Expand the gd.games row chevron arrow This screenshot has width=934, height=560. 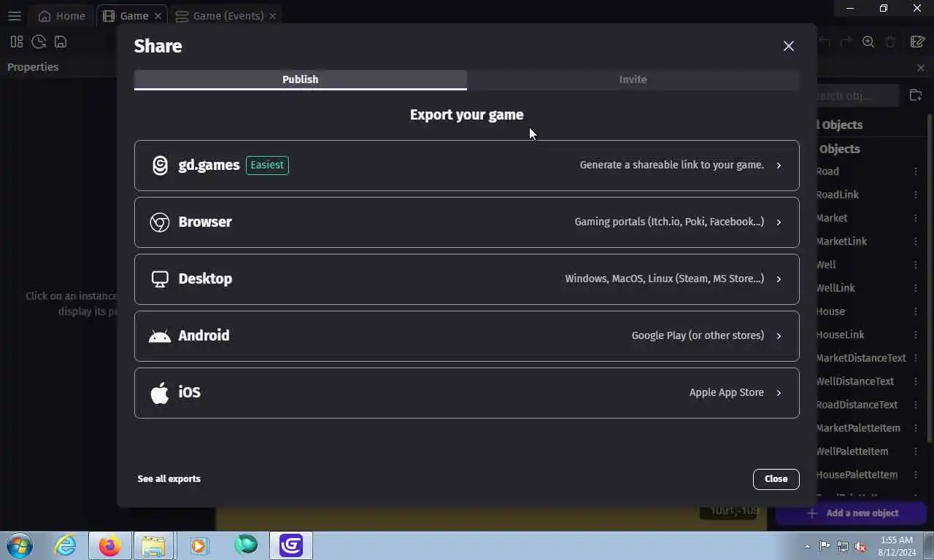tap(779, 166)
